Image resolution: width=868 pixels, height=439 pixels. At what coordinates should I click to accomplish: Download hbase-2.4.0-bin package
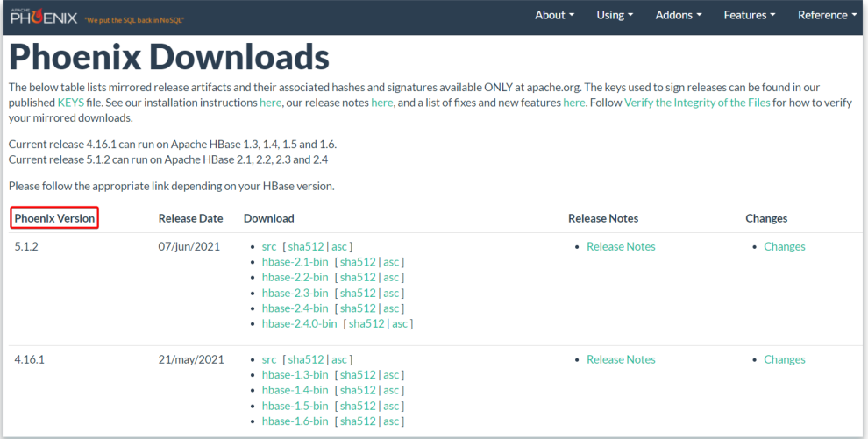[x=300, y=324]
